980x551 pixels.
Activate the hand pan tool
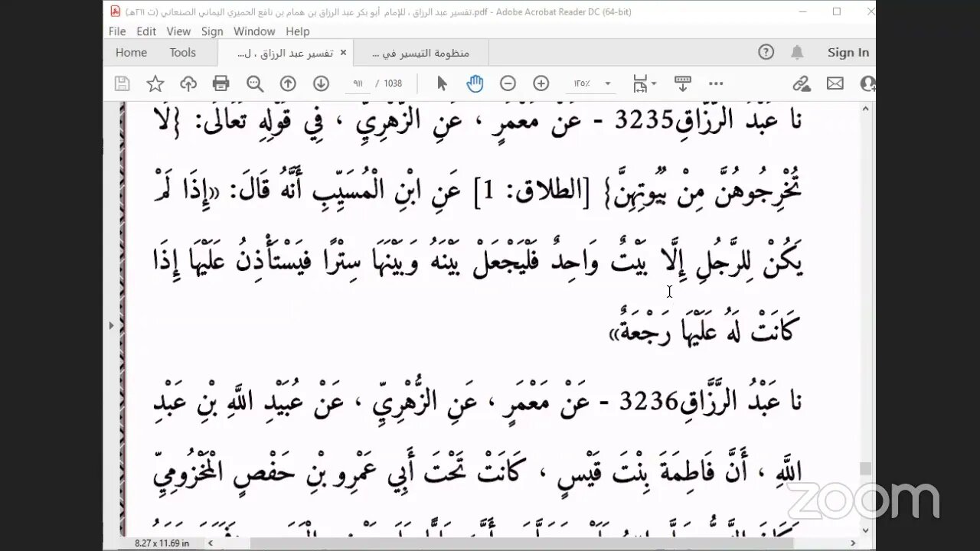pyautogui.click(x=475, y=83)
